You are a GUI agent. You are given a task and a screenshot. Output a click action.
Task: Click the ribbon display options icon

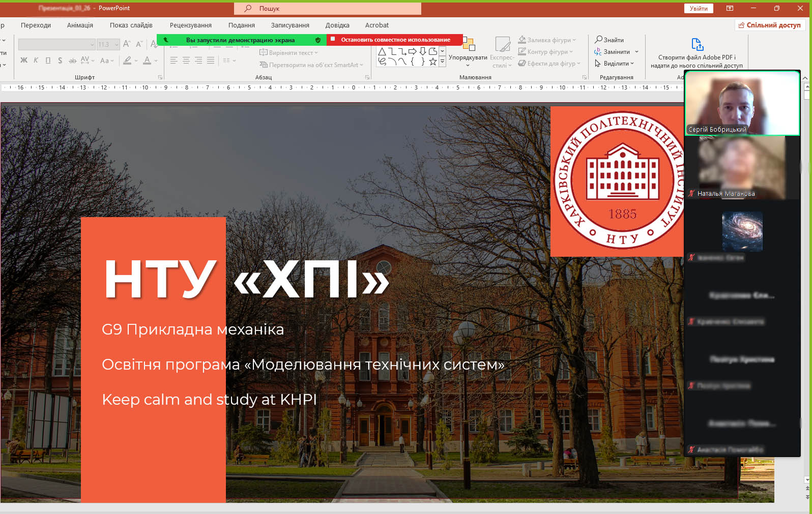tap(730, 8)
